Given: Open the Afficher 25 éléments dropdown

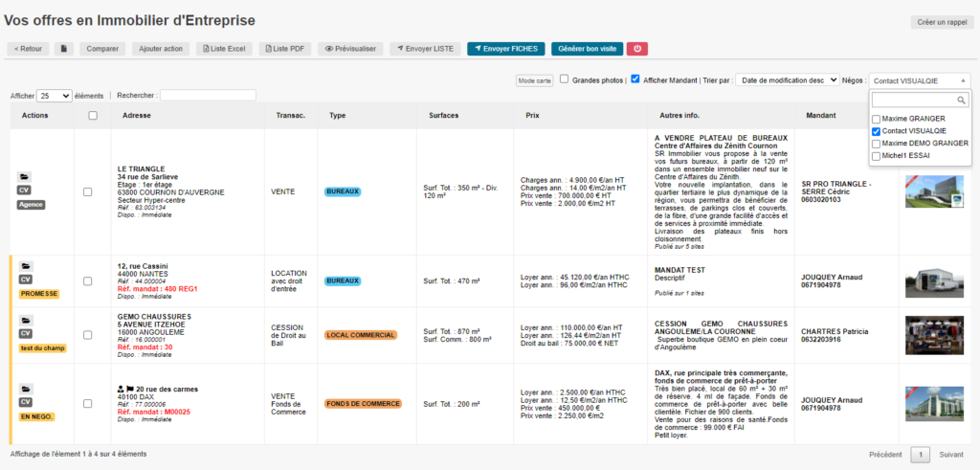Looking at the screenshot, I should 54,96.
